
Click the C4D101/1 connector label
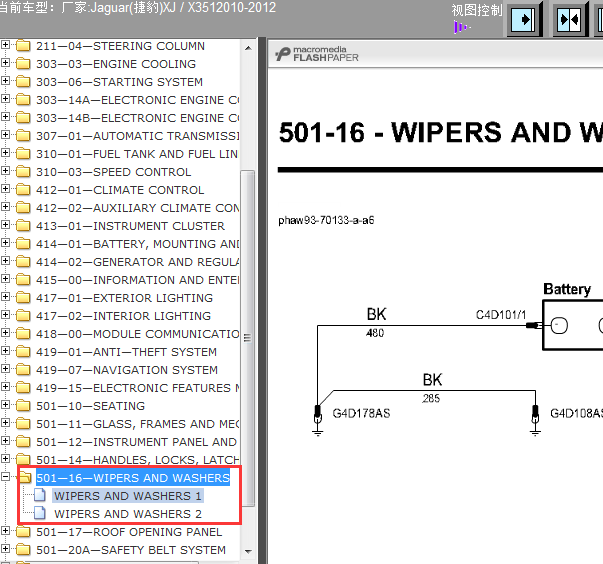501,315
